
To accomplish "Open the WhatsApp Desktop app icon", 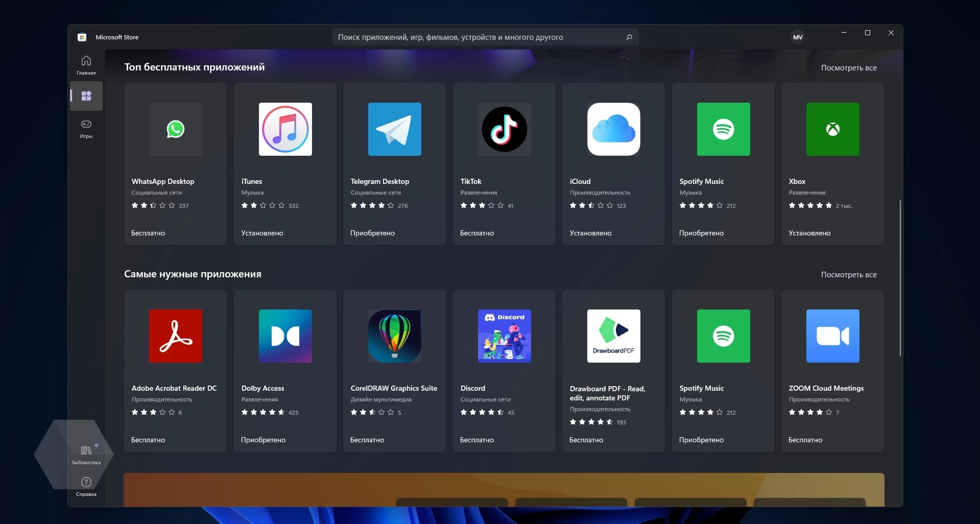I will pyautogui.click(x=175, y=129).
